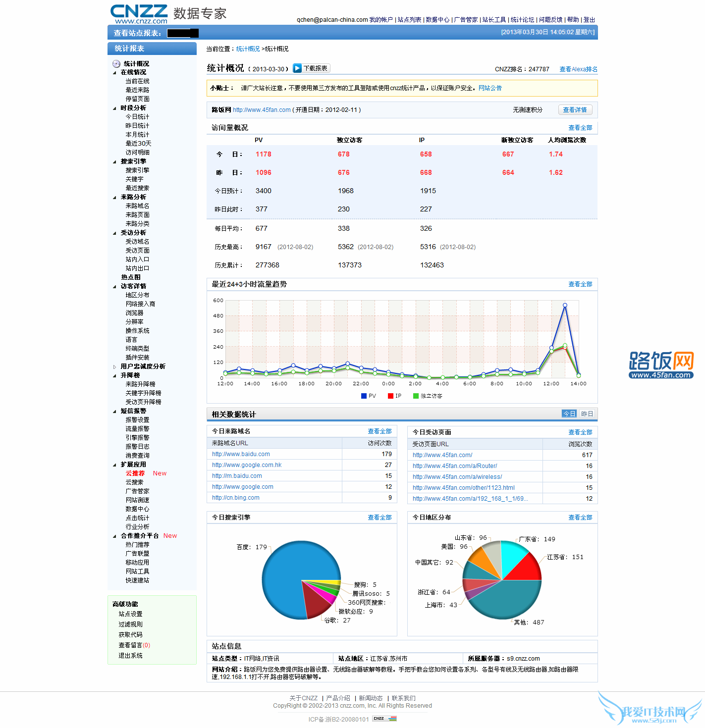Click 查看全部 beside 访问量概况
This screenshot has width=705, height=728.
click(x=580, y=128)
